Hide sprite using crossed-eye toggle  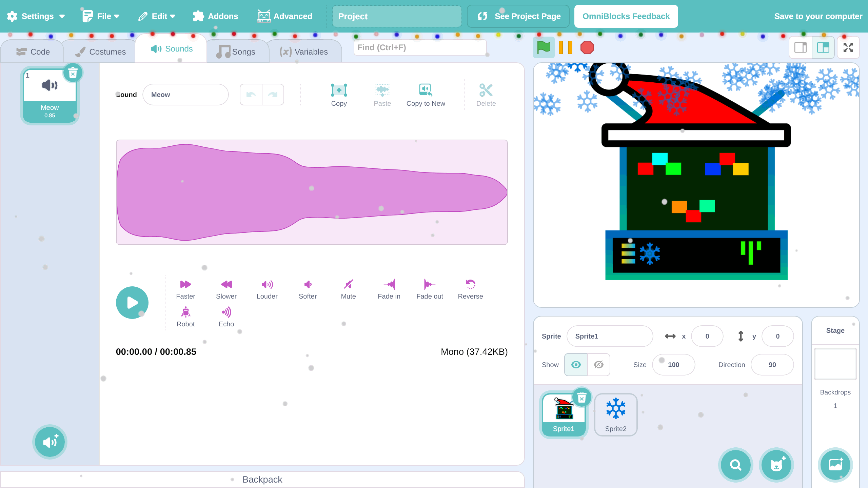[599, 365]
